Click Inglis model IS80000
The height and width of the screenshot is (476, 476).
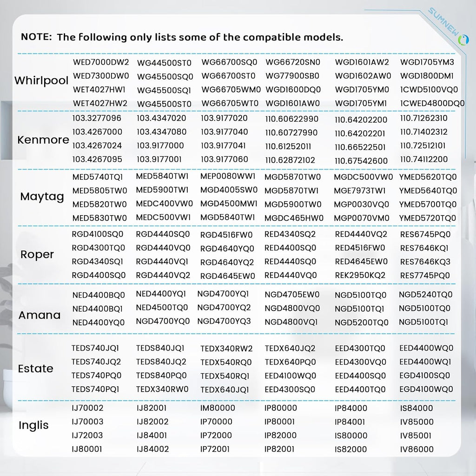(351, 435)
